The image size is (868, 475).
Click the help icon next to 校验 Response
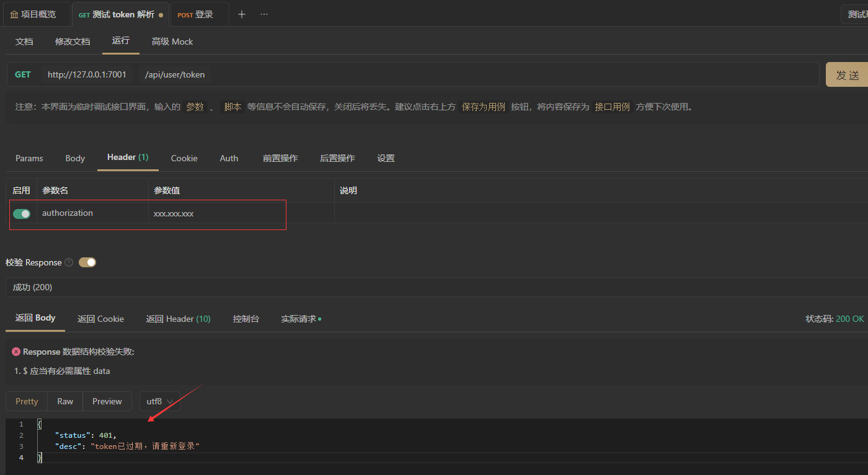tap(68, 262)
